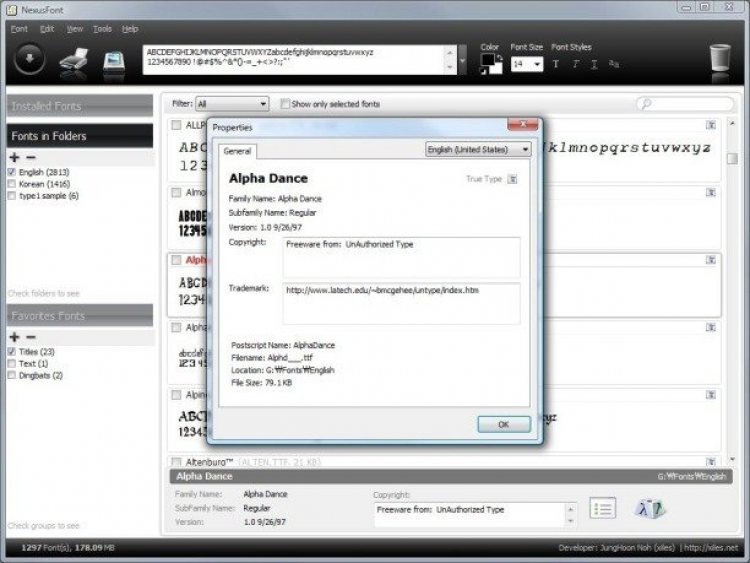Click TrueType icon in Properties dialog

tap(512, 179)
